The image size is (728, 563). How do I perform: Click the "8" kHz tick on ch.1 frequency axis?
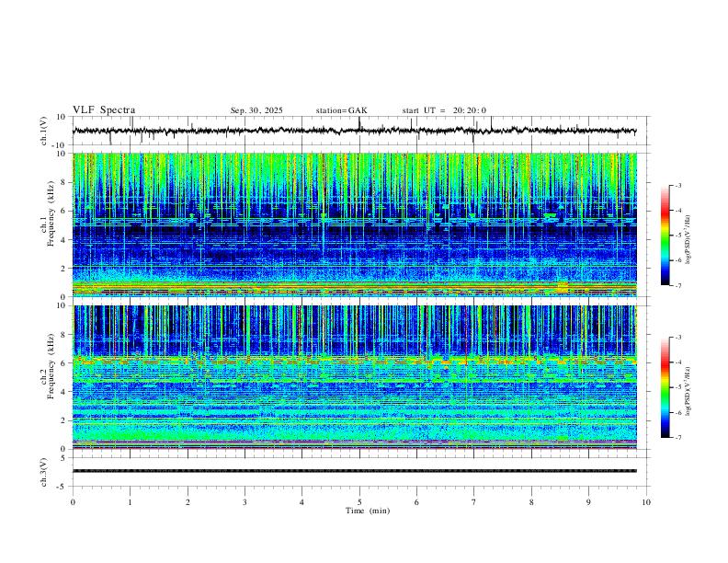coord(64,182)
